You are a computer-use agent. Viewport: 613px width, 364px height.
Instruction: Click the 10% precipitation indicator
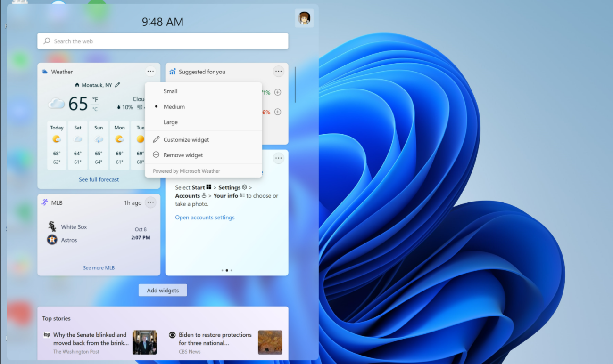[125, 107]
